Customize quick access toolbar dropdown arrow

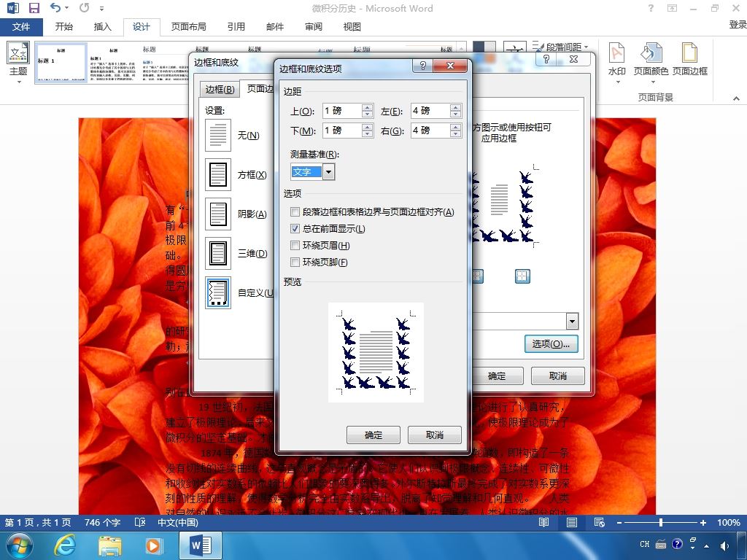coord(101,8)
